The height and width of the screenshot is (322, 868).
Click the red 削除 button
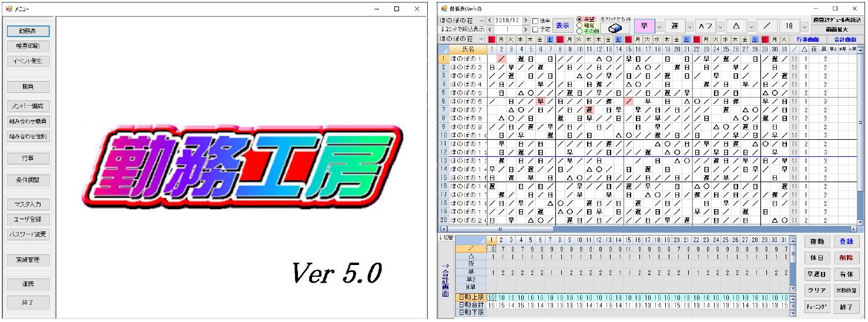coord(846,258)
